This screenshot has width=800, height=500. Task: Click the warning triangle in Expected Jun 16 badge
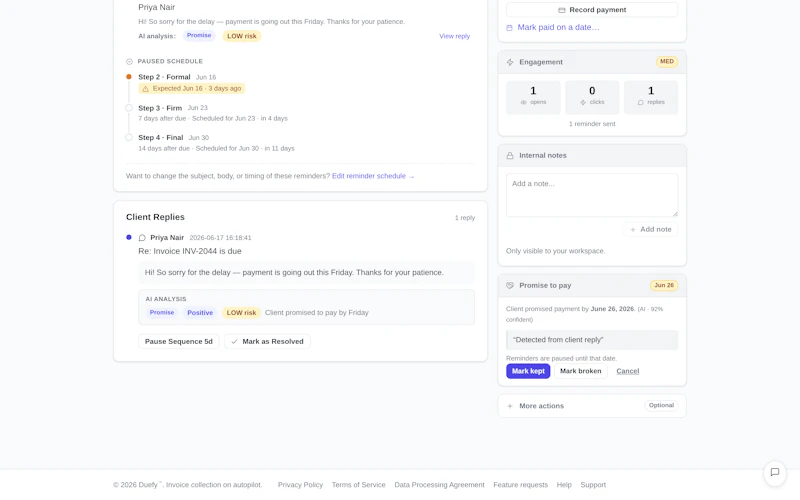tap(145, 89)
